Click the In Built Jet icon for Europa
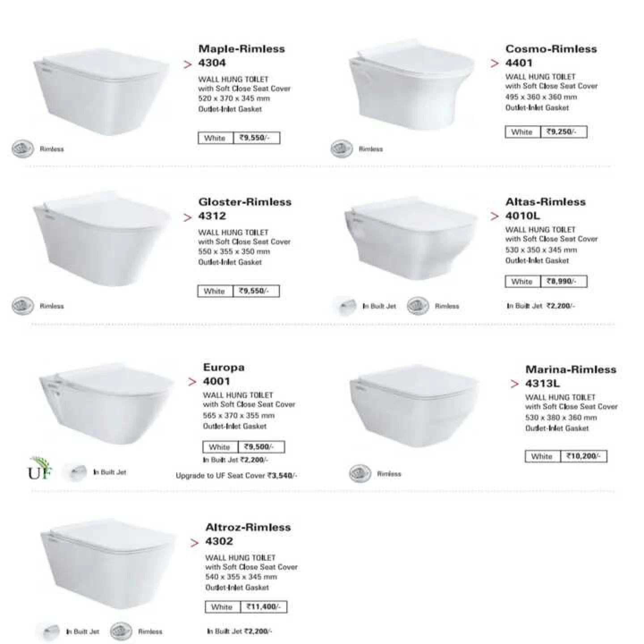644x644 pixels. coord(76,472)
